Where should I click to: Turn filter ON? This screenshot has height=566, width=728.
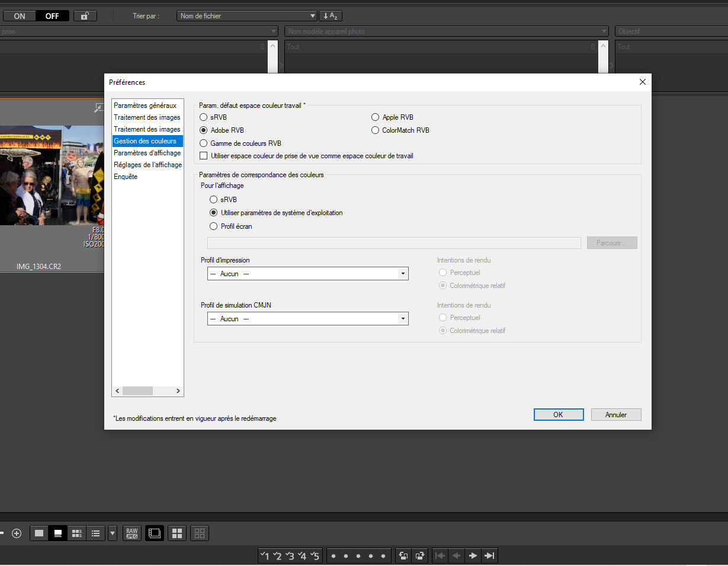click(x=20, y=16)
